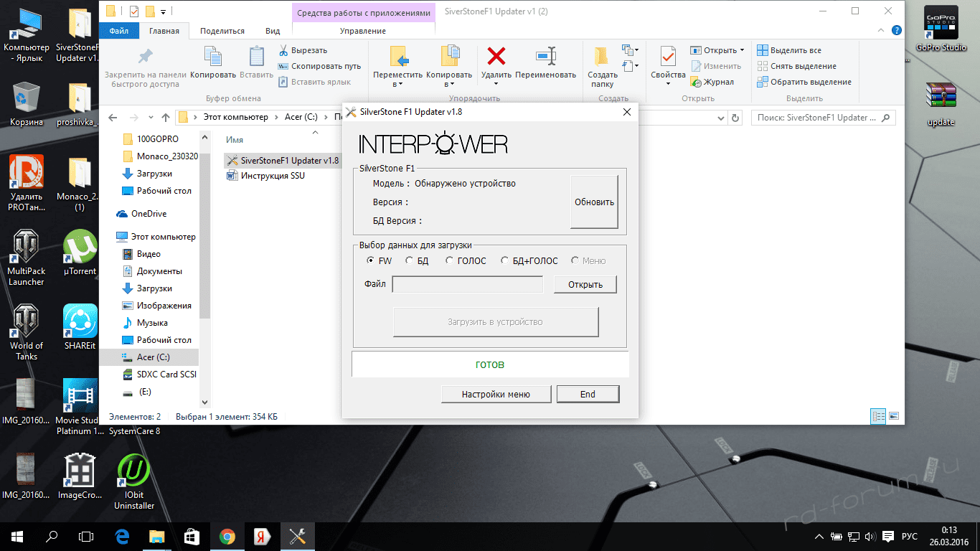
Task: Open the Управление ribbon tab
Action: click(x=363, y=31)
